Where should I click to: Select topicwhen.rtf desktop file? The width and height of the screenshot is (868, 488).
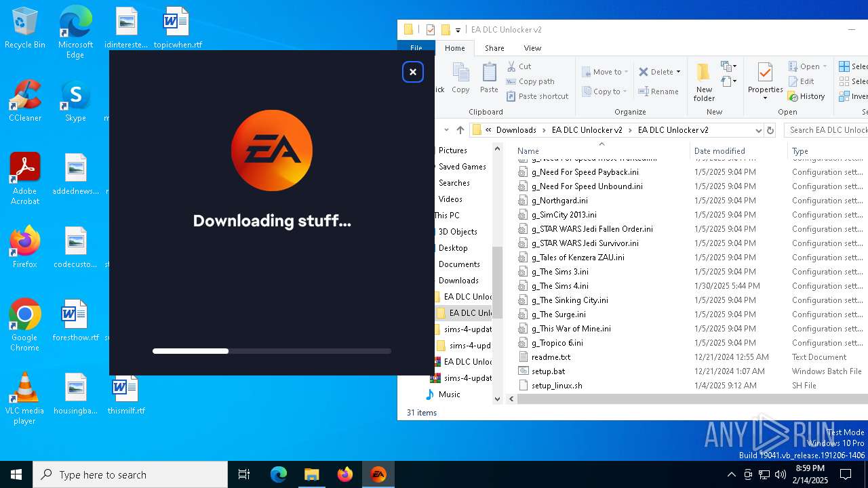click(178, 28)
